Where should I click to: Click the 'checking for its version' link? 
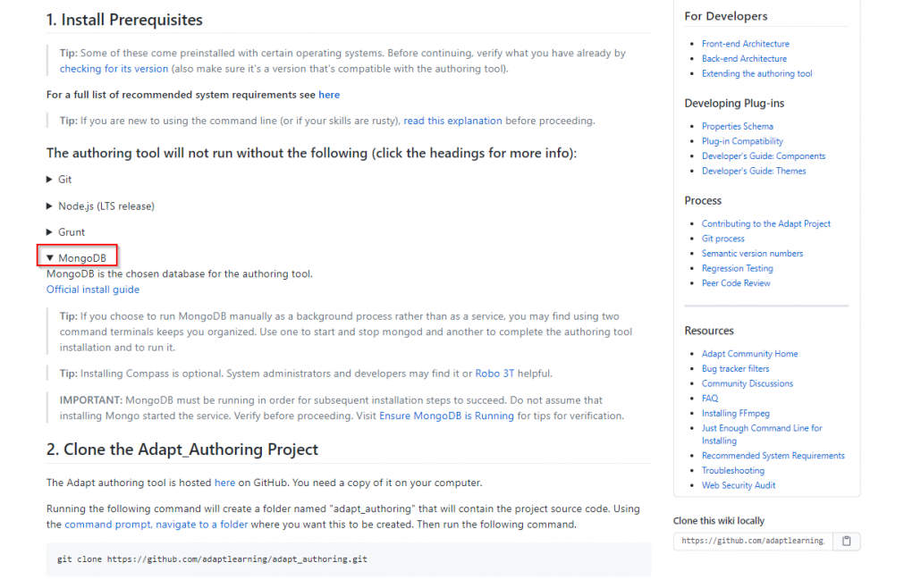(114, 69)
